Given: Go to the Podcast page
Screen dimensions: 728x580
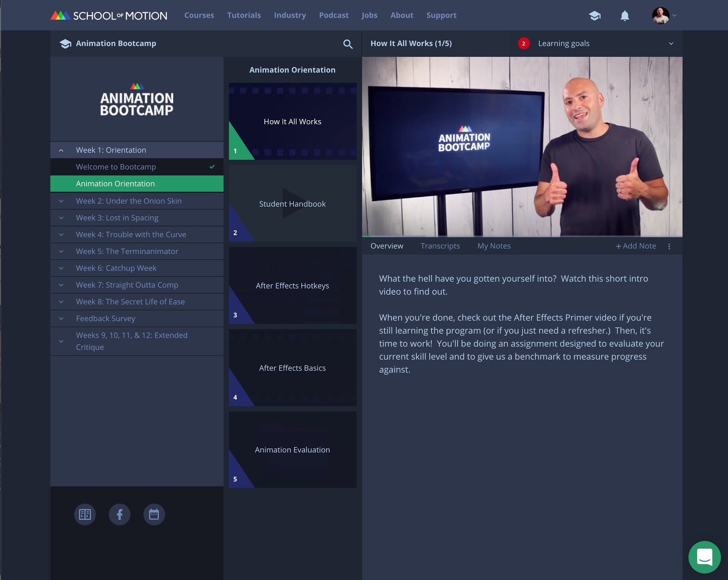Looking at the screenshot, I should (334, 15).
